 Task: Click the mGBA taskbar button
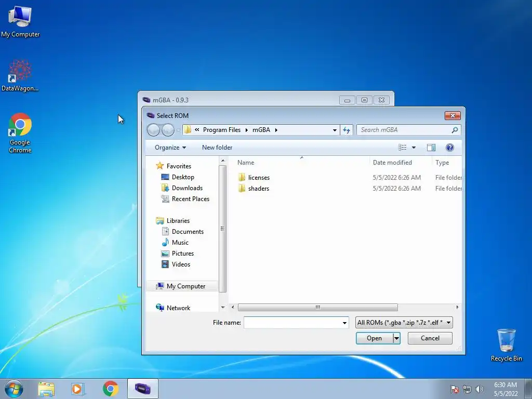point(143,389)
